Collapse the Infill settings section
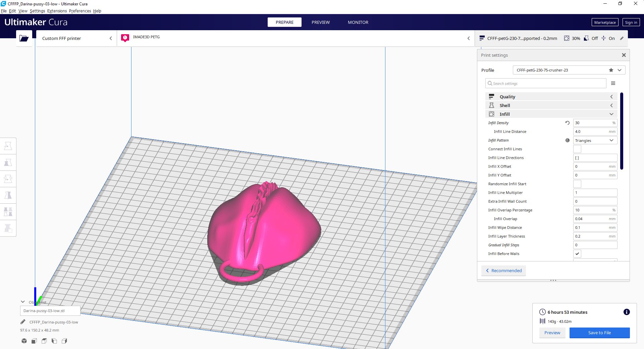Image resolution: width=644 pixels, height=349 pixels. tap(551, 114)
